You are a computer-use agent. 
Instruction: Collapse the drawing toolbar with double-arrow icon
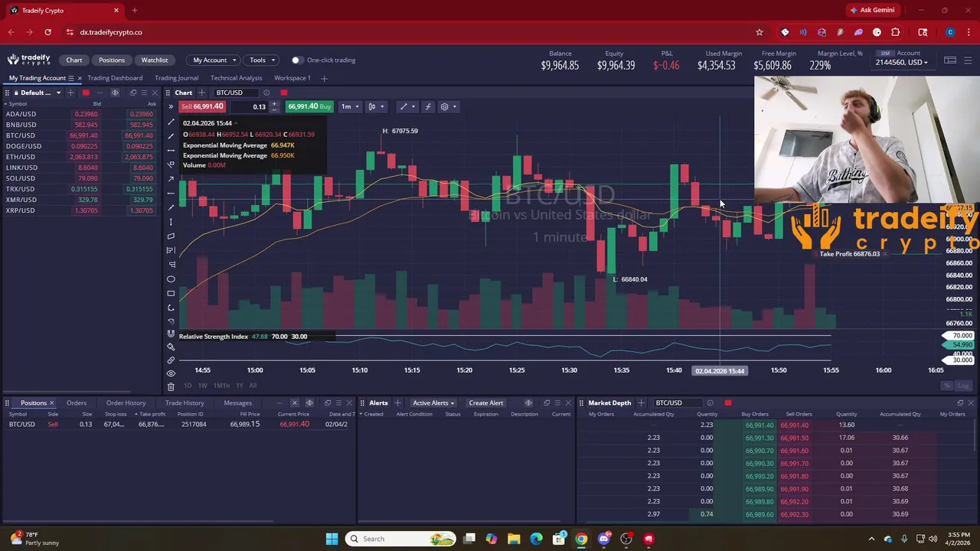click(171, 106)
